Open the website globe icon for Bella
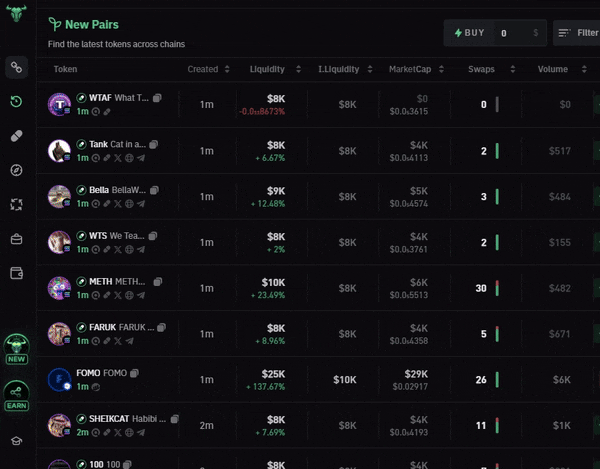600x469 pixels. 129,204
